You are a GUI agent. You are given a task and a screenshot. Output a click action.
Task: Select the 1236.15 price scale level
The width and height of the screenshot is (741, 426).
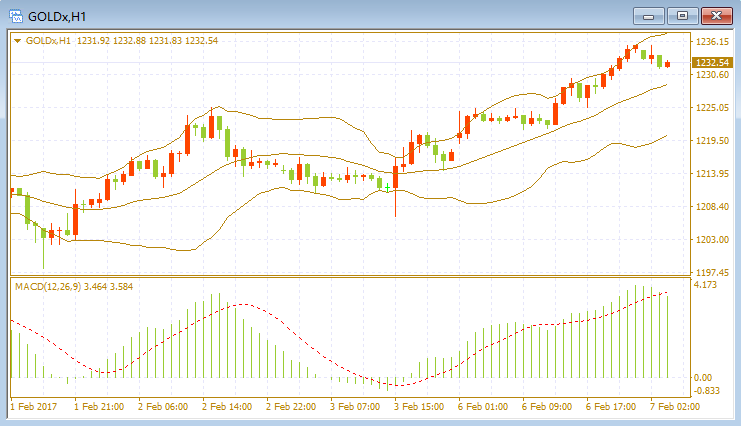tap(712, 42)
